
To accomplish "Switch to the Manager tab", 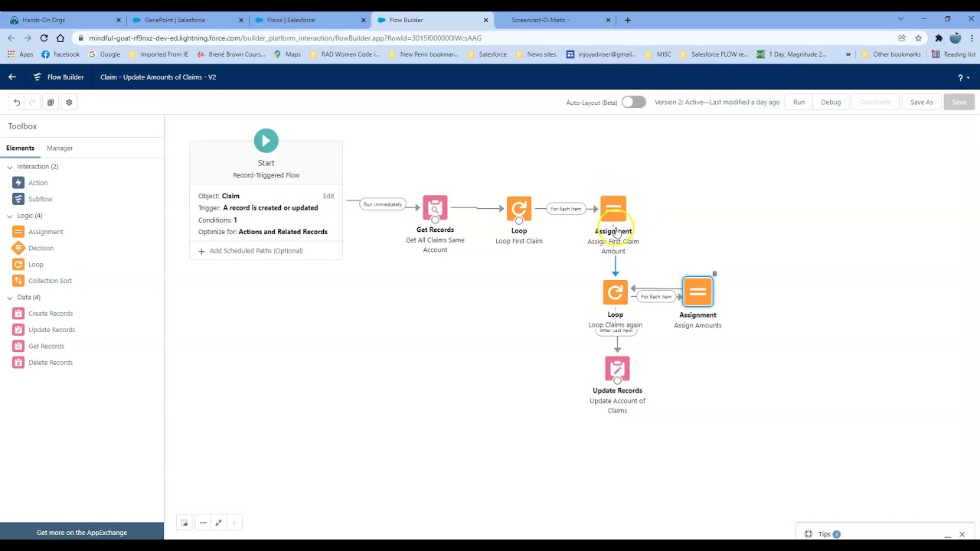I will click(60, 148).
